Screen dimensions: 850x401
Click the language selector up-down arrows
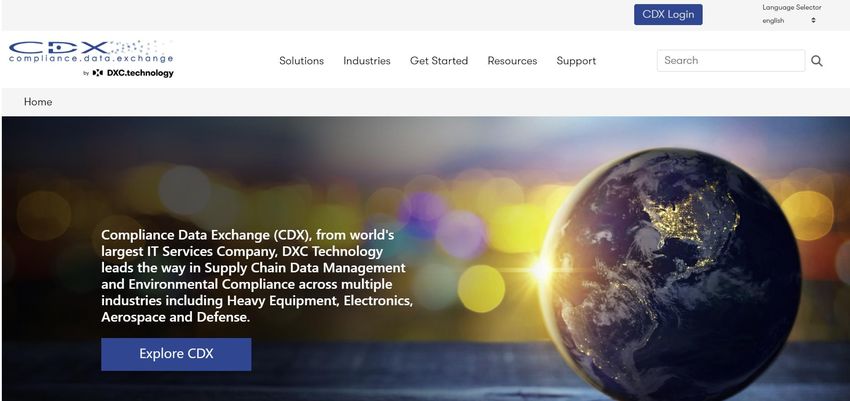point(813,21)
